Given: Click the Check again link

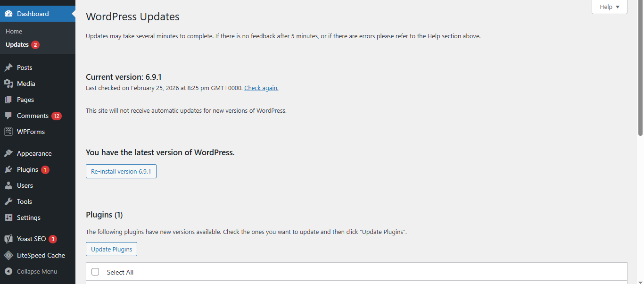Looking at the screenshot, I should pyautogui.click(x=261, y=88).
